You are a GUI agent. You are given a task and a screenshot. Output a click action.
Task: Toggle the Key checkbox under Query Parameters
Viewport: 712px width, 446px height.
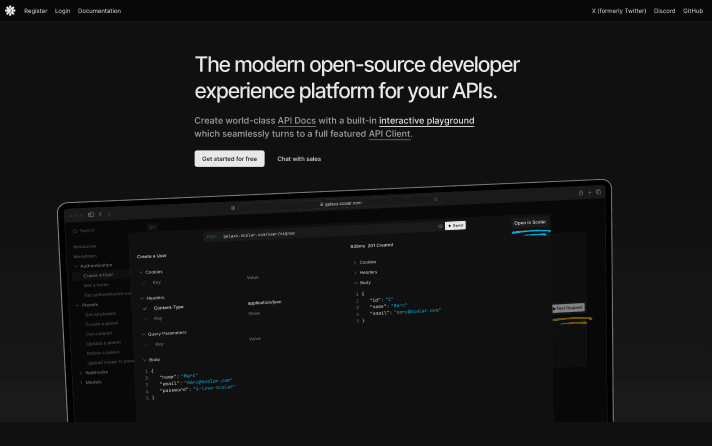pyautogui.click(x=146, y=345)
